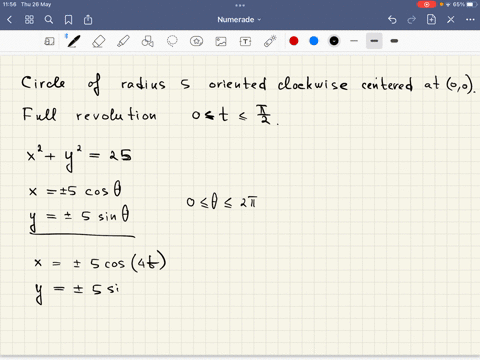The image size is (480, 360).
Task: Choose the blue pen color
Action: [314, 41]
